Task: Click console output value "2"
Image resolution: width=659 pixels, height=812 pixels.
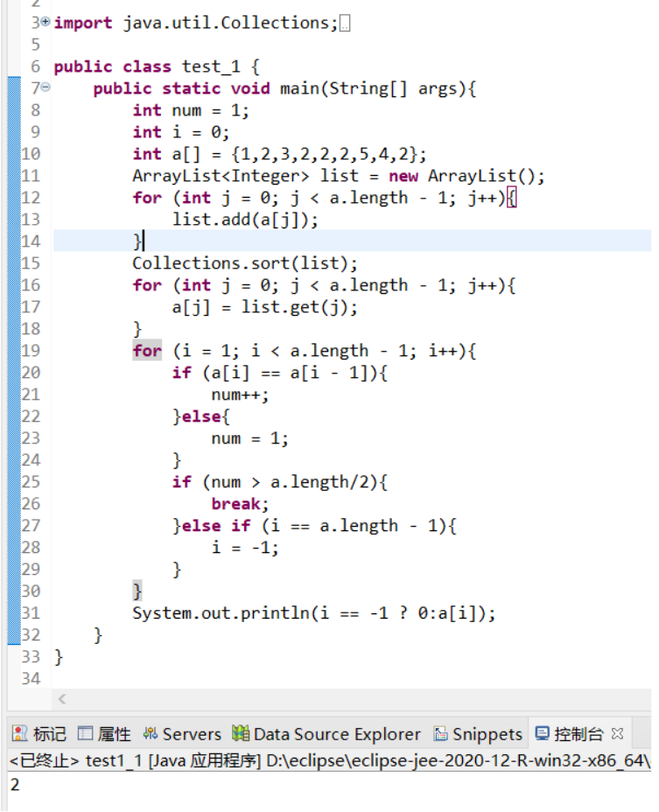Action: (x=15, y=784)
